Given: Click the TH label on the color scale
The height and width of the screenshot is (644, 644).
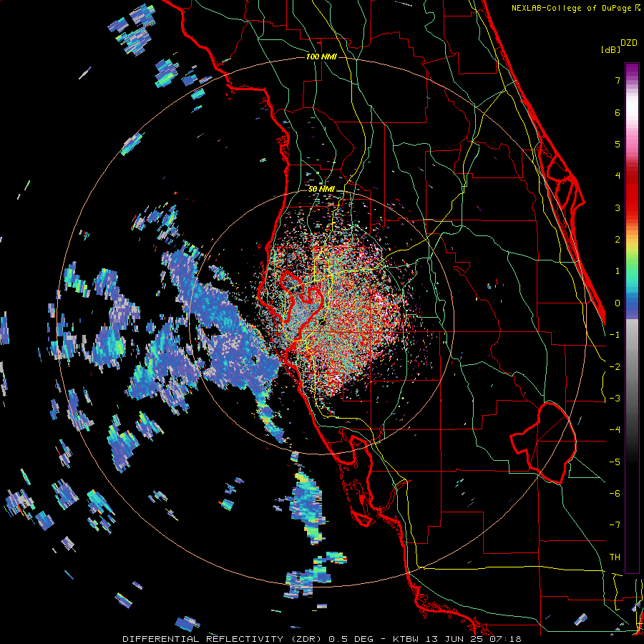Looking at the screenshot, I should (x=615, y=557).
